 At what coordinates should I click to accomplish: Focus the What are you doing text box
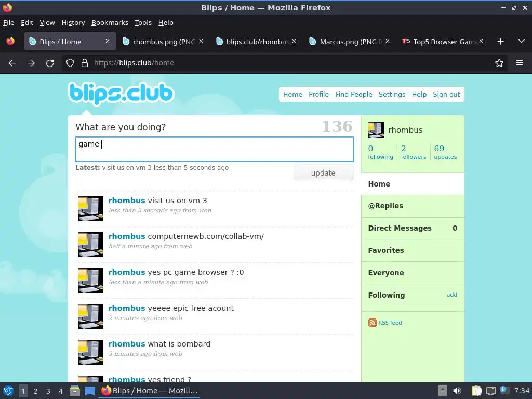point(215,149)
